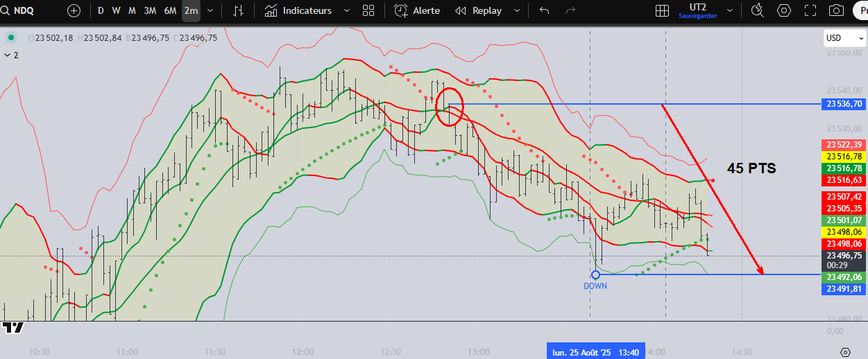Click the TradingView logo
This screenshot has height=359, width=868.
12,327
